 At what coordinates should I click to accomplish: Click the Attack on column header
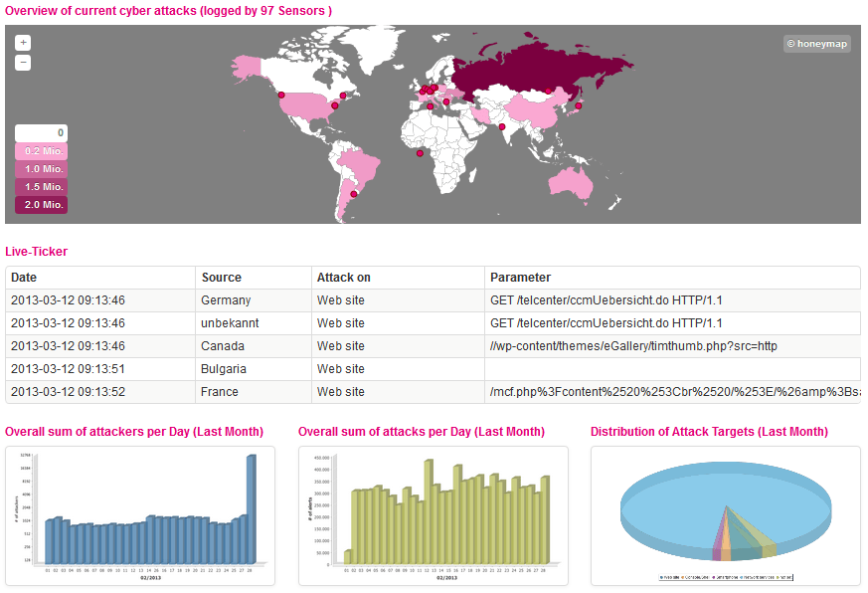[x=398, y=278]
